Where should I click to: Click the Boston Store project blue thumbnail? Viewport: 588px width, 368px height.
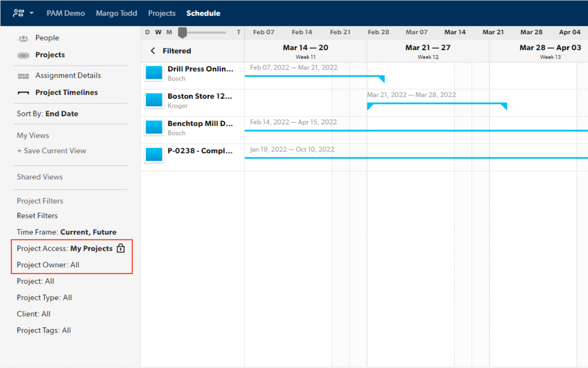[x=154, y=100]
